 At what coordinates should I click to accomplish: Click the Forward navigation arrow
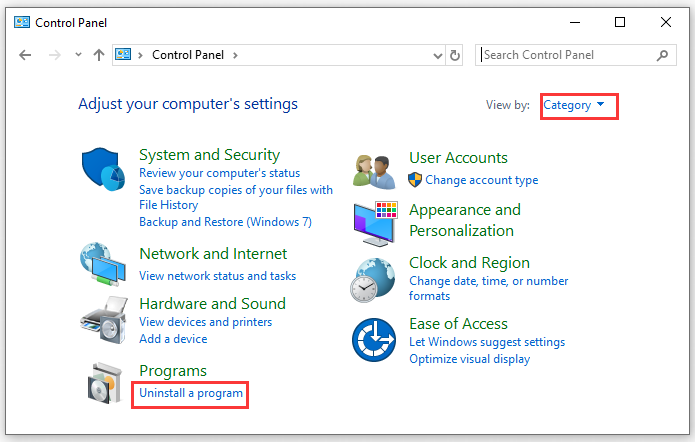[55, 55]
